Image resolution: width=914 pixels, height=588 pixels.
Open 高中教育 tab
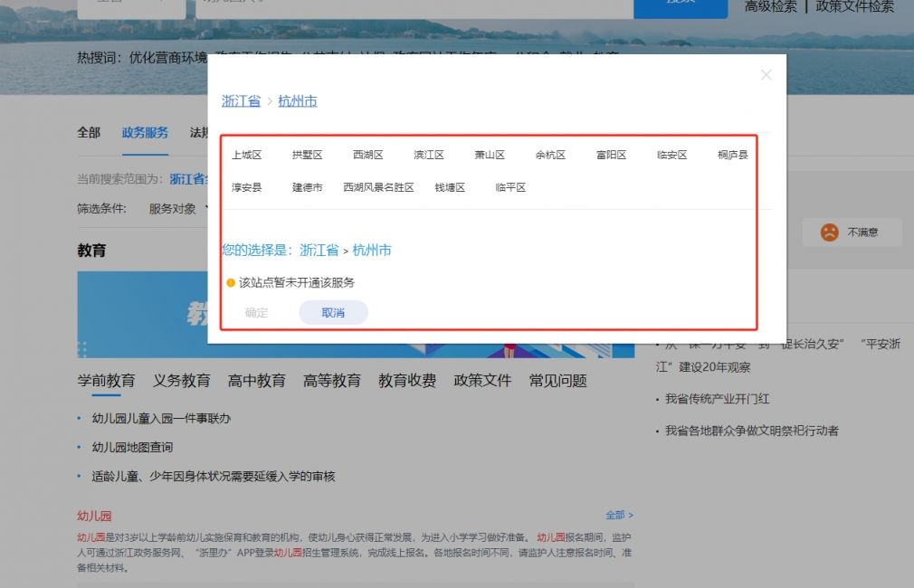tap(256, 381)
